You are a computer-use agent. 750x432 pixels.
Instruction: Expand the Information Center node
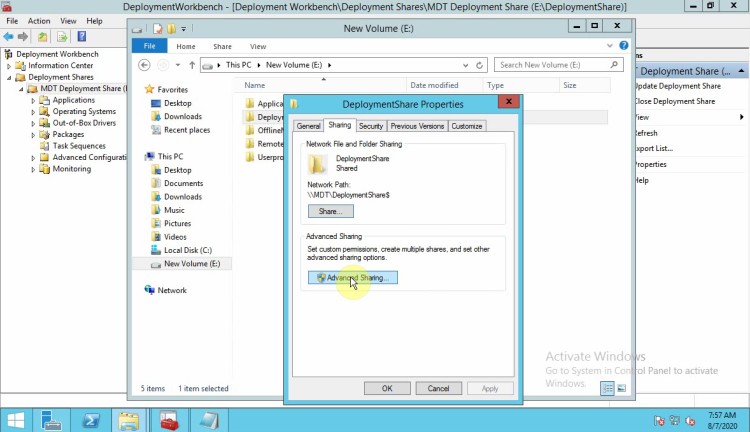pos(9,66)
